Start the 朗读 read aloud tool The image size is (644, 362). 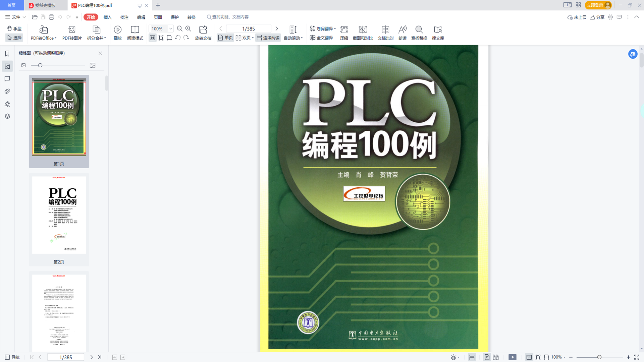pos(402,30)
